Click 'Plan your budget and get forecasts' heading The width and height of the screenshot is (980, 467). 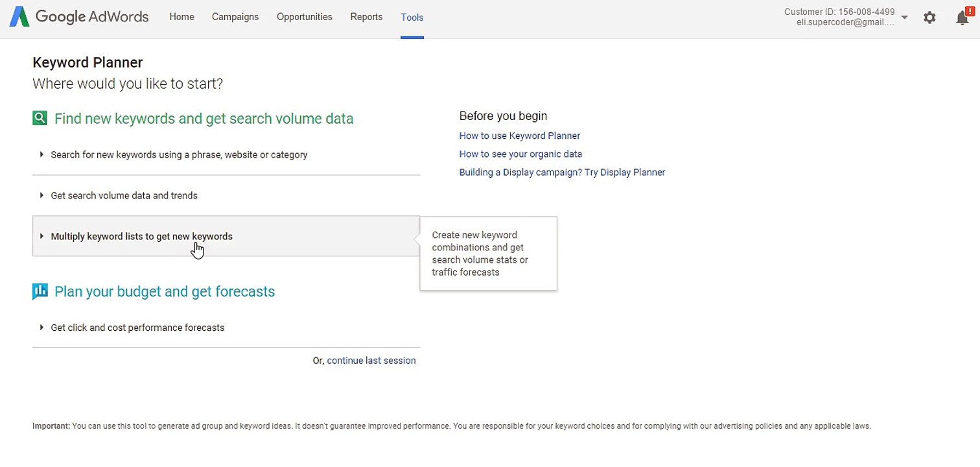[165, 291]
